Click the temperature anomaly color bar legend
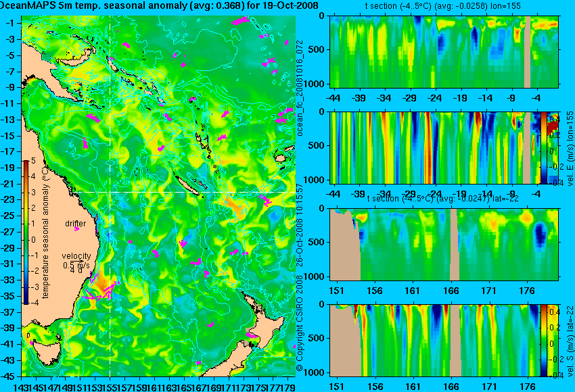Image resolution: width=575 pixels, height=392 pixels. click(x=26, y=232)
